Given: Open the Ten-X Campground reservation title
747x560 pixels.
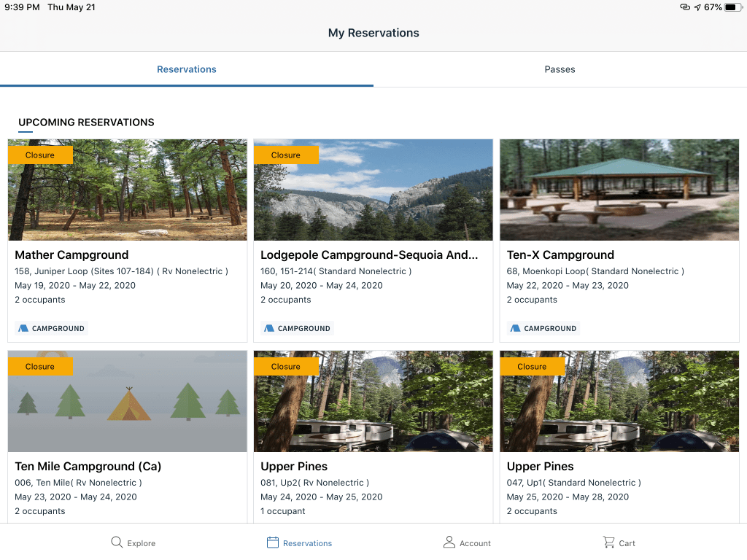Looking at the screenshot, I should [x=560, y=255].
